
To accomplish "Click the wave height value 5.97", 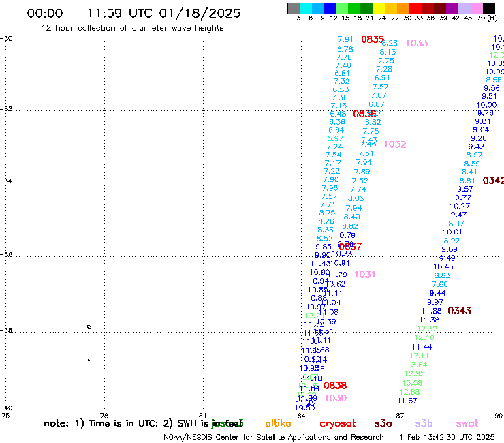I will [x=335, y=138].
